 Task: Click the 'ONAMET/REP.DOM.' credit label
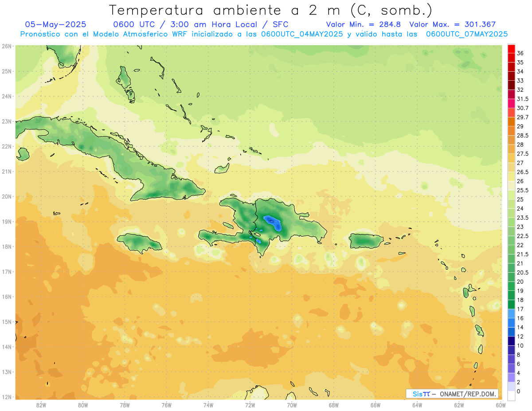point(467,394)
